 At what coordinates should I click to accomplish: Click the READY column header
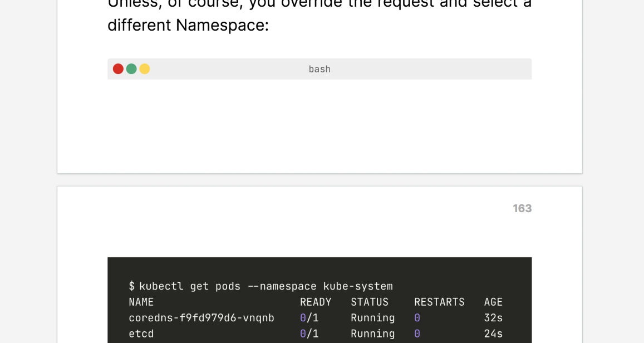(x=316, y=302)
